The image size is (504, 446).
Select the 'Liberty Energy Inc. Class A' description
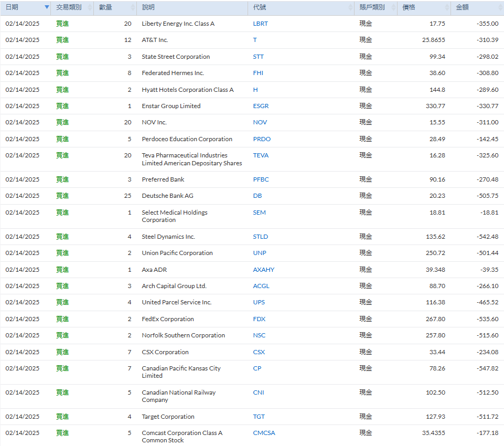[178, 24]
